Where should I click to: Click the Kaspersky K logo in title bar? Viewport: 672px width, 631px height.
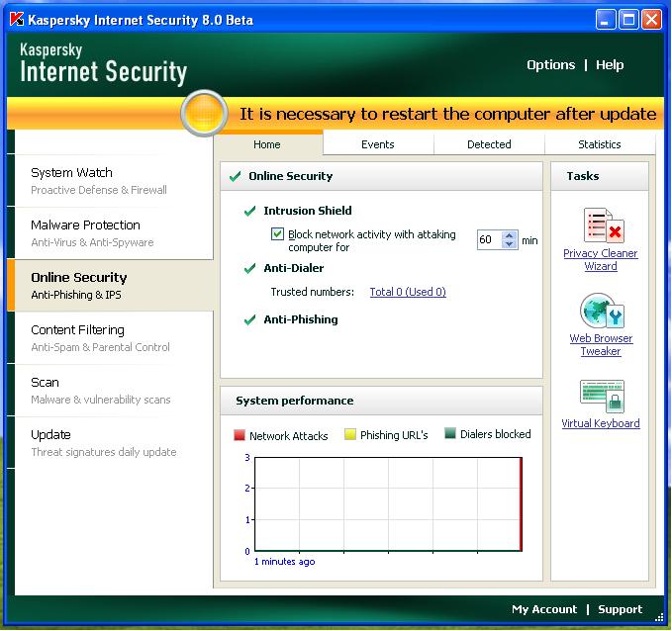pos(16,19)
